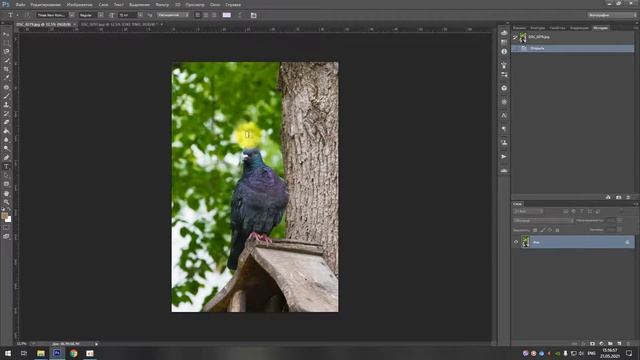
Task: Click delete layer trash icon
Action: (628, 344)
